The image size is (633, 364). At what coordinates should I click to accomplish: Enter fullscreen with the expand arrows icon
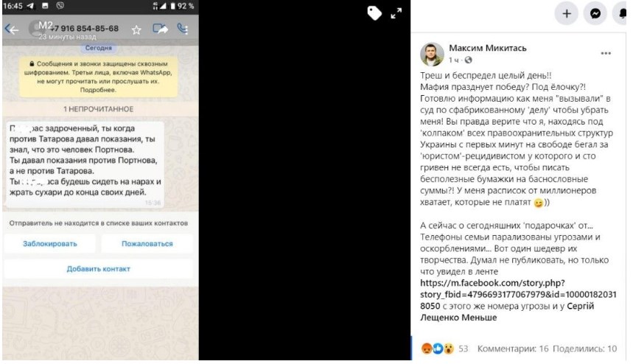click(x=396, y=13)
